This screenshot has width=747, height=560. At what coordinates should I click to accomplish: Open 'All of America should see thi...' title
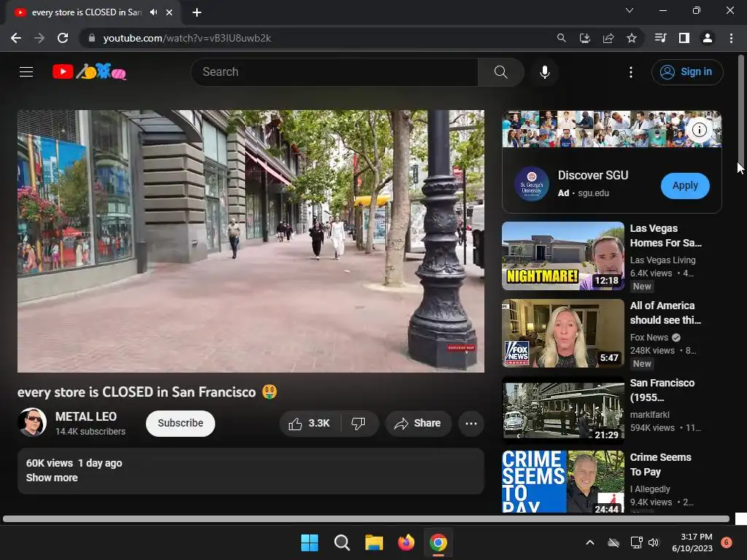tap(665, 313)
